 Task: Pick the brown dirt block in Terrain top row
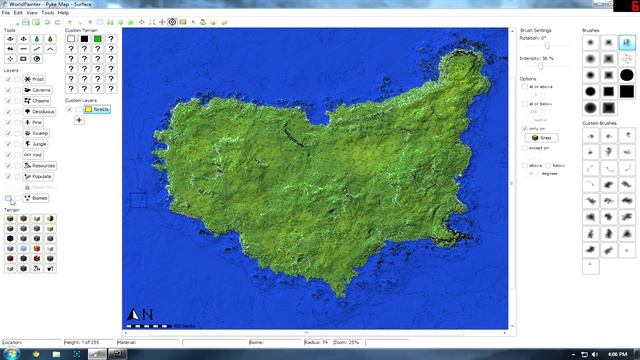click(x=23, y=219)
